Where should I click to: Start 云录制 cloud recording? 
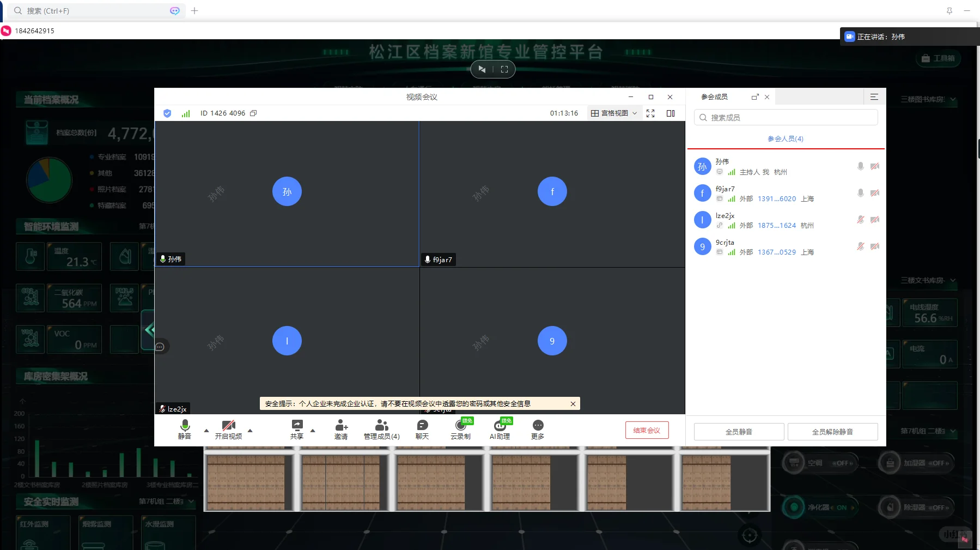461,430
